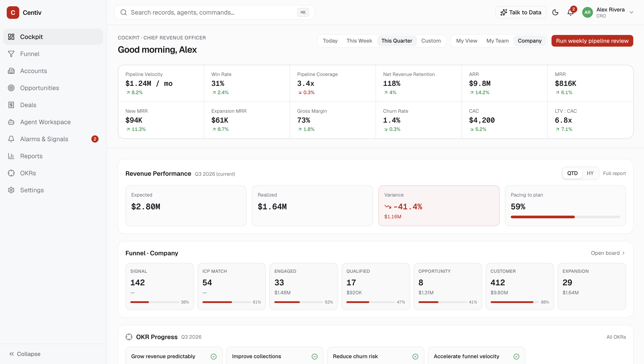Click the notifications bell in header
The image size is (644, 364).
tap(570, 12)
